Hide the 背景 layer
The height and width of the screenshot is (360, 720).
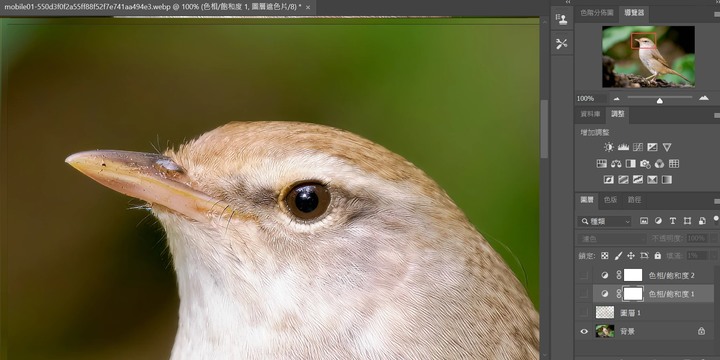(584, 331)
